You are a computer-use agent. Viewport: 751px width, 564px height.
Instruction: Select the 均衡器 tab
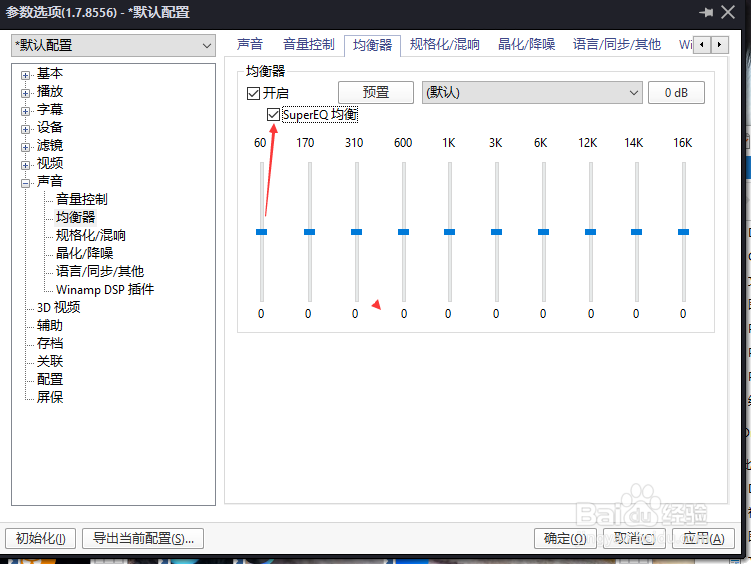tap(373, 45)
